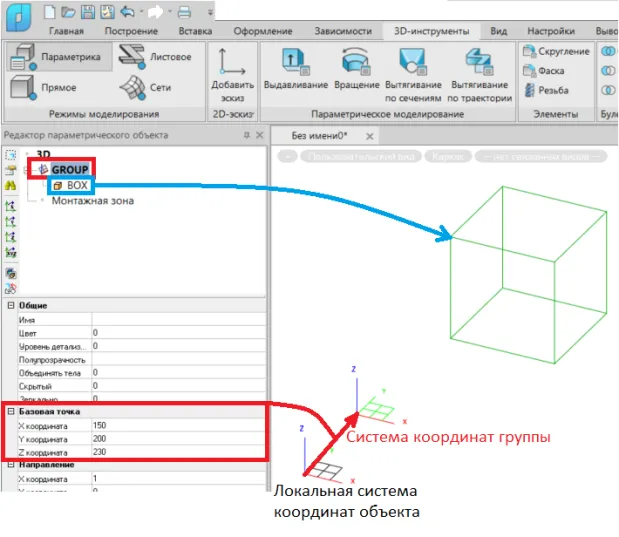619x537 pixels.
Task: Collapse the Базовая точка property section
Action: [10, 411]
